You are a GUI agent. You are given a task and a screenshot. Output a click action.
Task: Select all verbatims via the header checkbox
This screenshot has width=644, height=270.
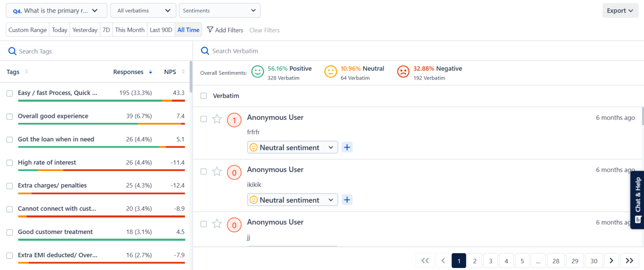click(203, 96)
